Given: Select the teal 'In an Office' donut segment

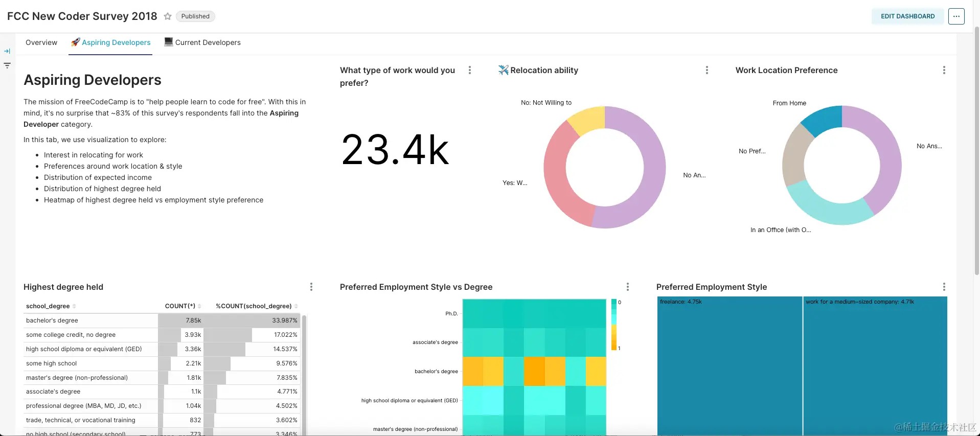Looking at the screenshot, I should coord(828,210).
